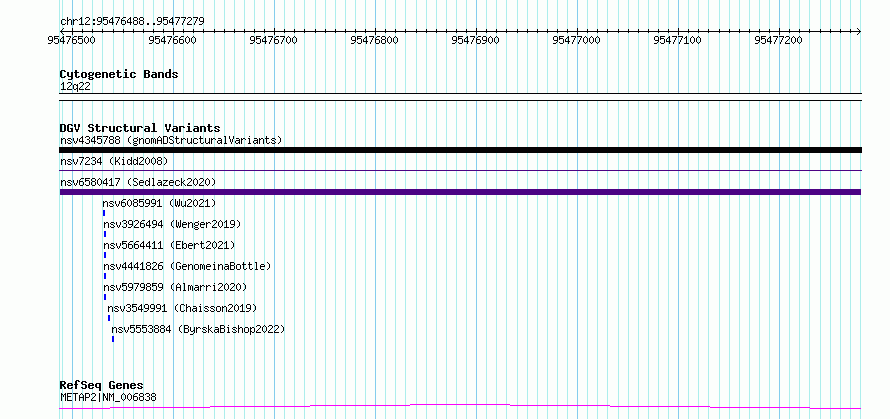Image resolution: width=890 pixels, height=419 pixels.
Task: Click blue marker under nsv3549991 (Chaisson2019)
Action: (109, 318)
